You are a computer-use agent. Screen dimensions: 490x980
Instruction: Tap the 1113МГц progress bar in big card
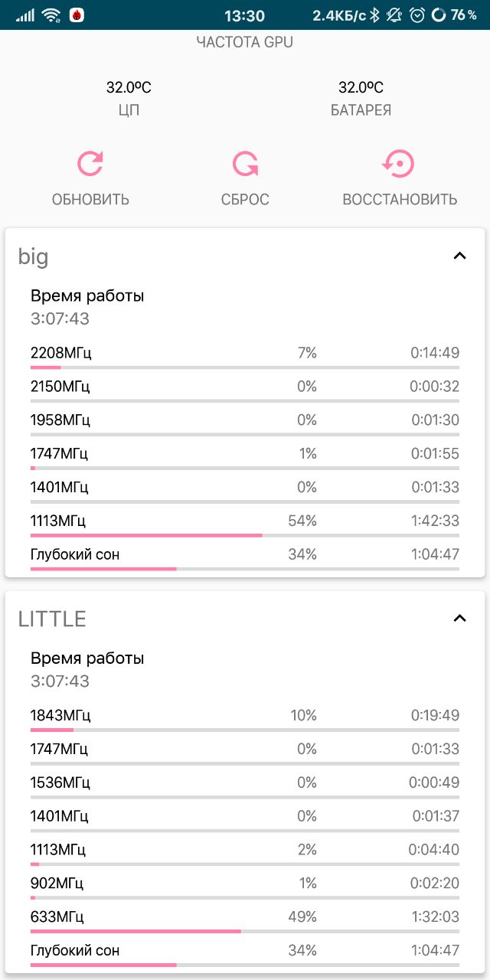pos(245,535)
